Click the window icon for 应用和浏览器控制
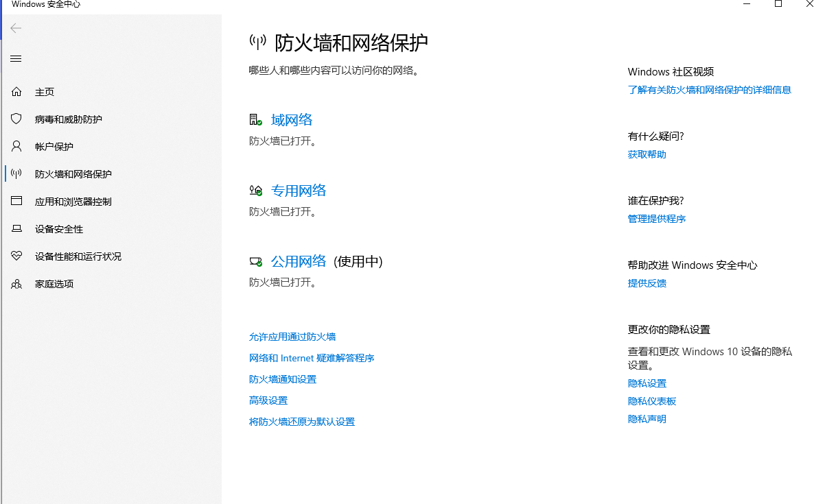Viewport: 825px width, 504px height. point(16,201)
